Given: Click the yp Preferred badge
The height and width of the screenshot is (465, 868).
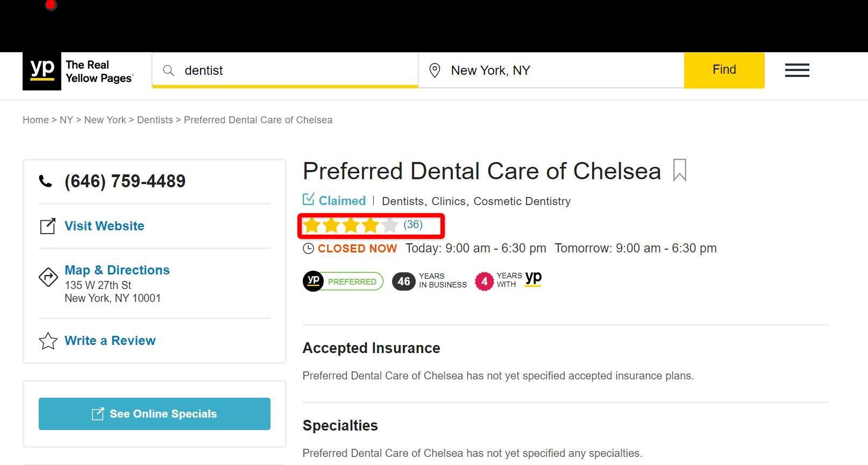Looking at the screenshot, I should pos(343,281).
